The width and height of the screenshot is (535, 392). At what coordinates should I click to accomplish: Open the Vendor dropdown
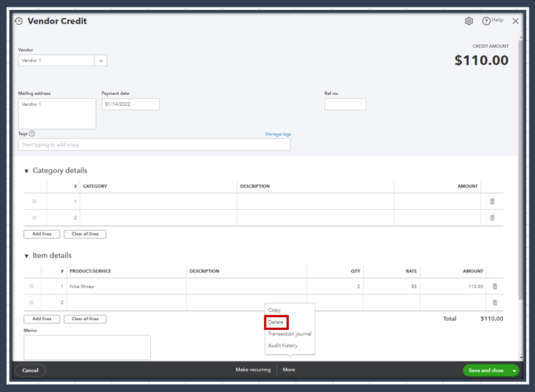(x=101, y=60)
